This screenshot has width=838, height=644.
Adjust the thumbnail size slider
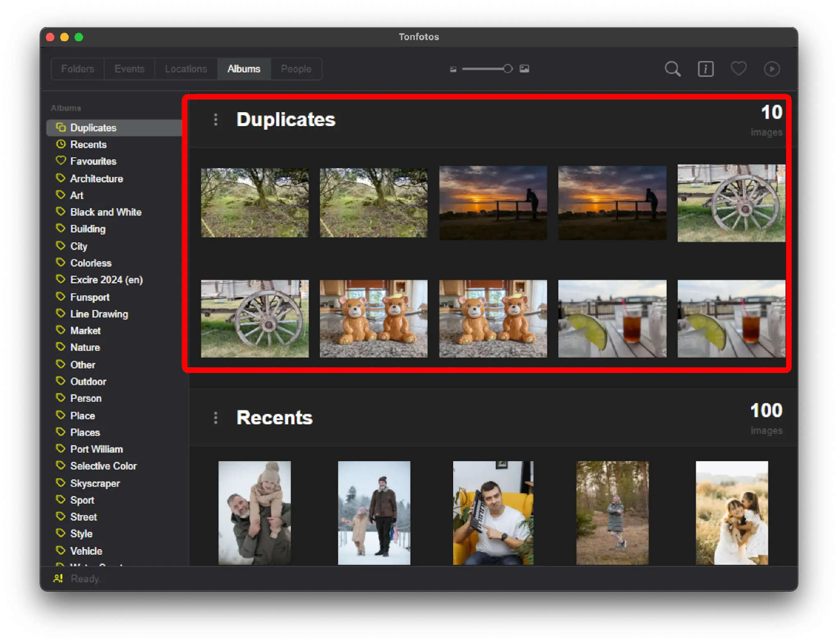pyautogui.click(x=487, y=69)
